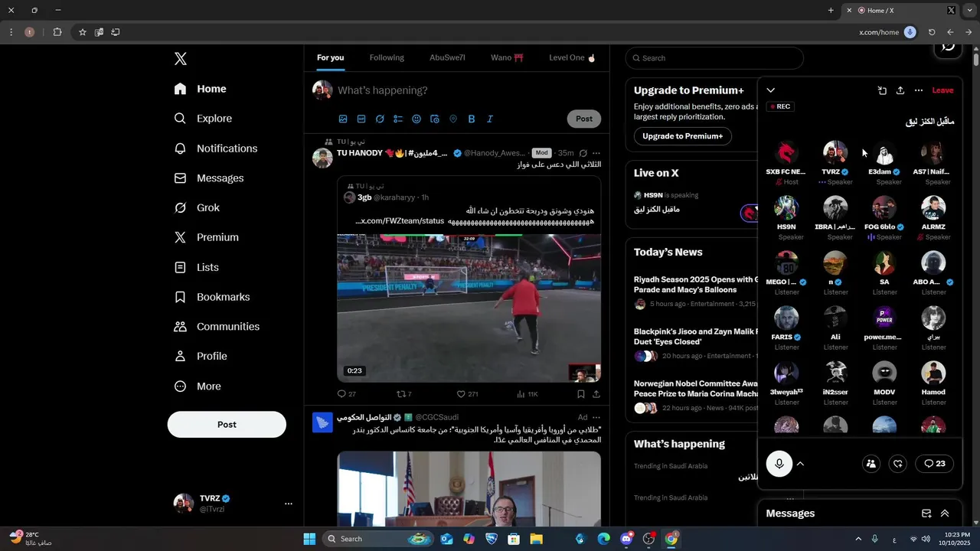Open Communities in the sidebar
This screenshot has width=980, height=551.
point(217,327)
